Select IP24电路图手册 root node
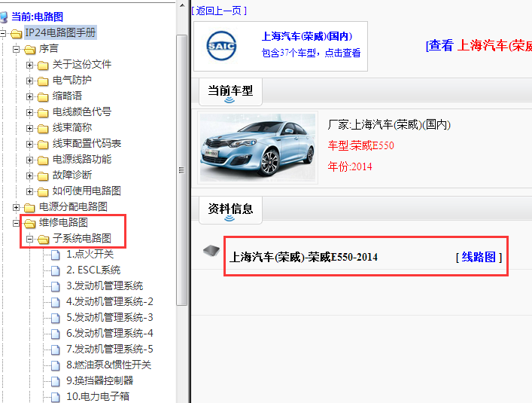The height and width of the screenshot is (403, 532). [x=60, y=32]
